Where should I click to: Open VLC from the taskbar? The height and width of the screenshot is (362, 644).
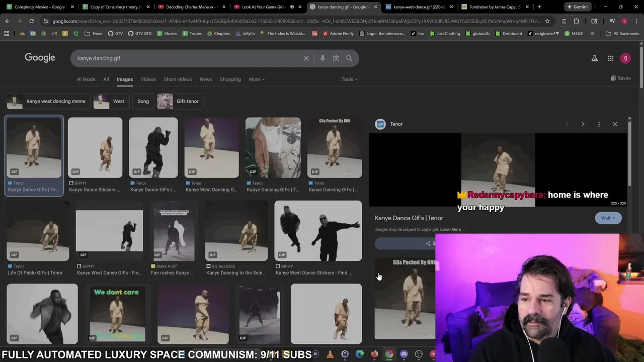point(330,354)
